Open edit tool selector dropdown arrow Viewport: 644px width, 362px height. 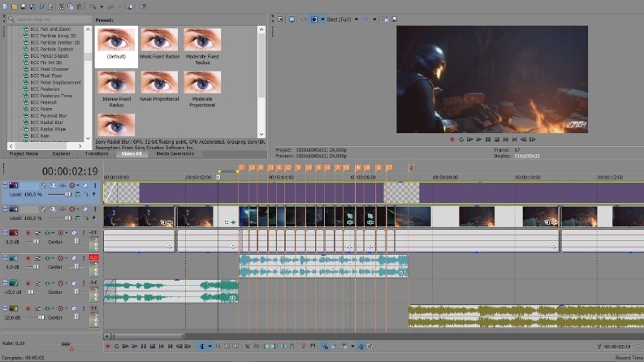pos(210,347)
